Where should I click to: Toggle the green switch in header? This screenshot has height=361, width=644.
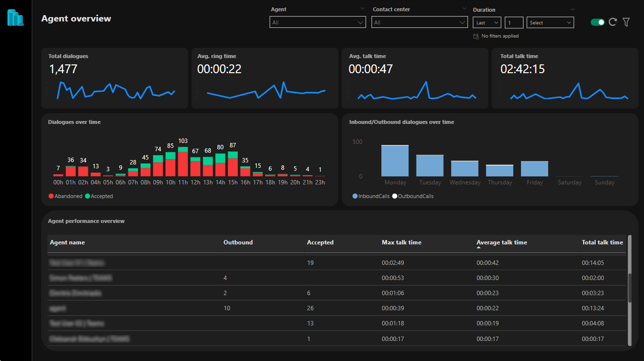coord(598,22)
